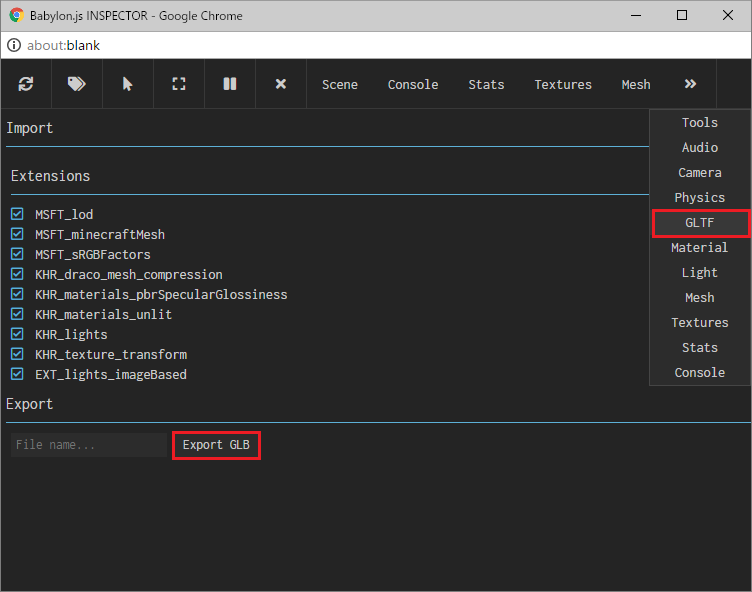
Task: Toggle the KHR_materials_unlit checkbox
Action: 17,314
